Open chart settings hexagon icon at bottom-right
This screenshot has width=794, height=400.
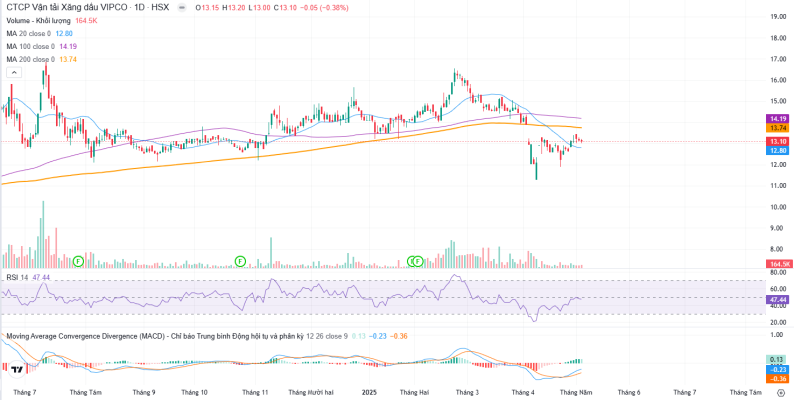(x=780, y=392)
